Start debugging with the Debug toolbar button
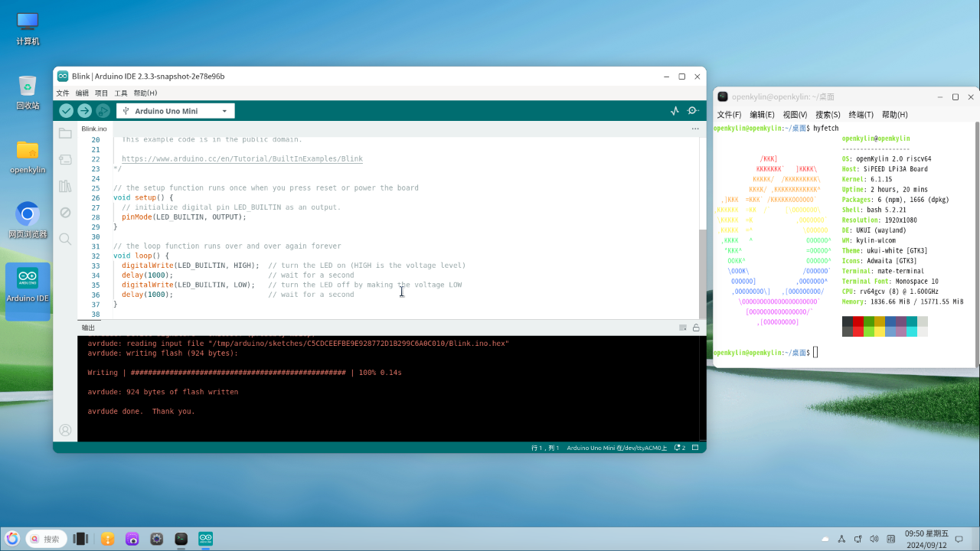 coord(103,111)
